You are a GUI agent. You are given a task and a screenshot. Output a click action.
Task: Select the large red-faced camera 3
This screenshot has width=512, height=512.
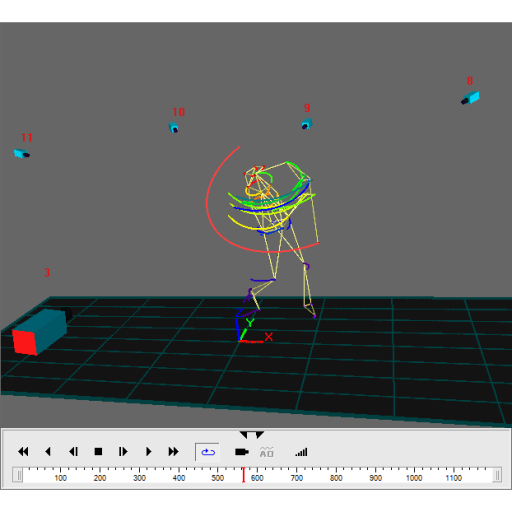tap(41, 331)
